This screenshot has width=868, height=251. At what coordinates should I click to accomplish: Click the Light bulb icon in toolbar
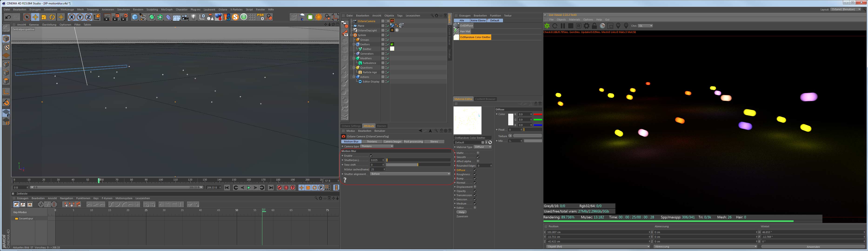(194, 17)
